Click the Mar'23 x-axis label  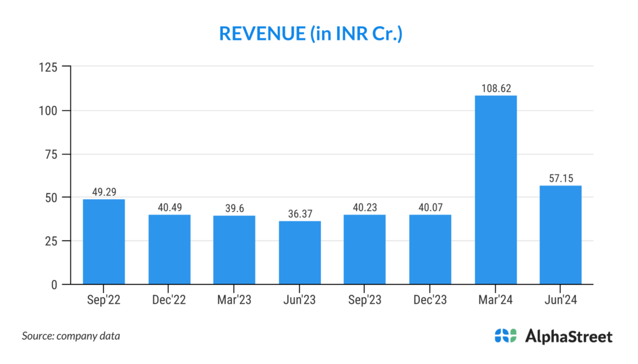point(234,300)
